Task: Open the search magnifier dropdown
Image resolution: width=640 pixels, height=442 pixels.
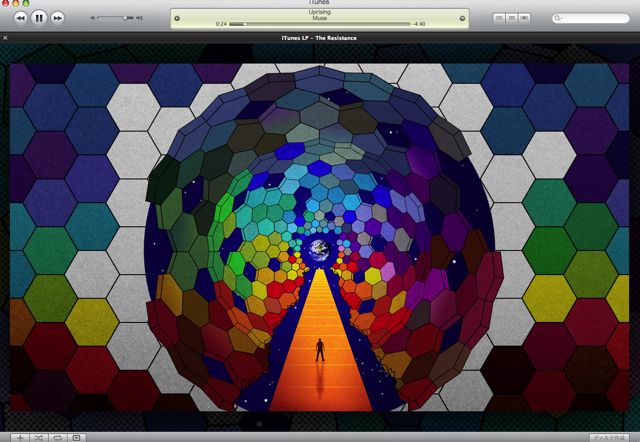Action: tap(558, 18)
